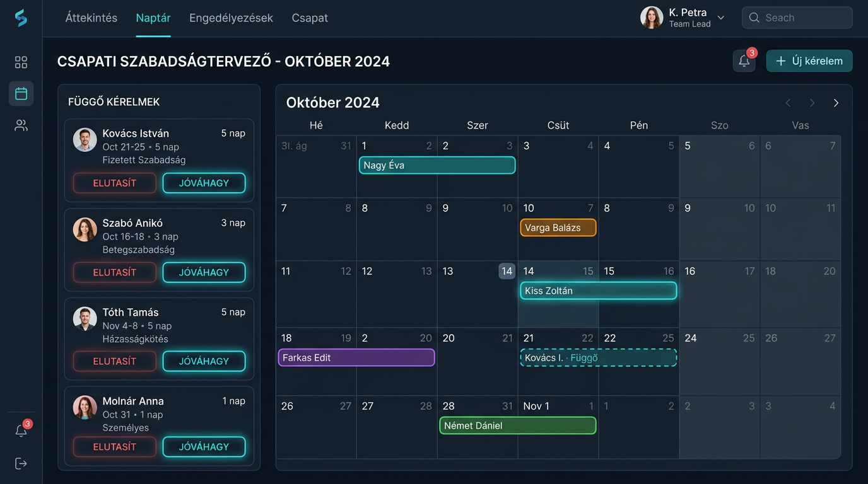Open the team members icon in sidebar
The height and width of the screenshot is (484, 868).
[x=21, y=125]
